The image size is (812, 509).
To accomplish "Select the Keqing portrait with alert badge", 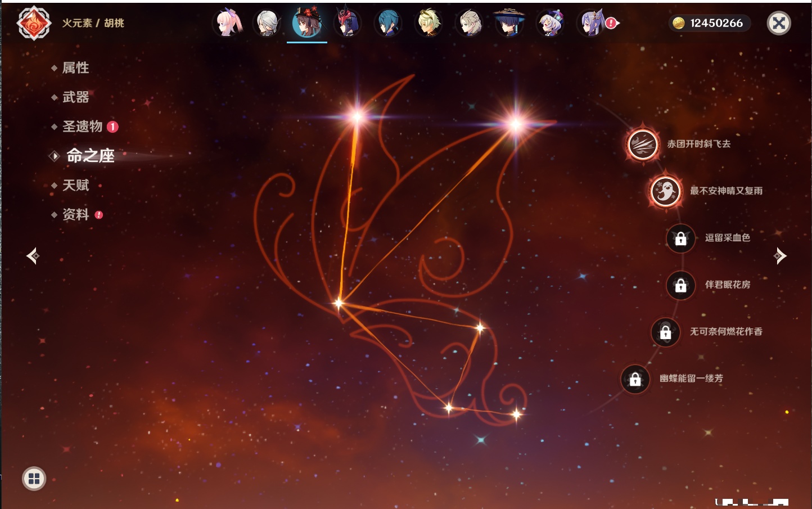I will 592,23.
